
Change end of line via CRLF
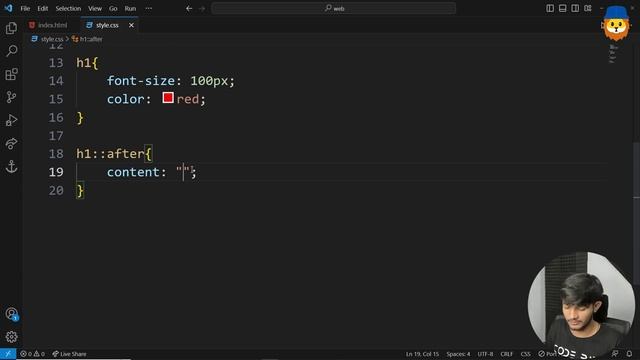[507, 354]
